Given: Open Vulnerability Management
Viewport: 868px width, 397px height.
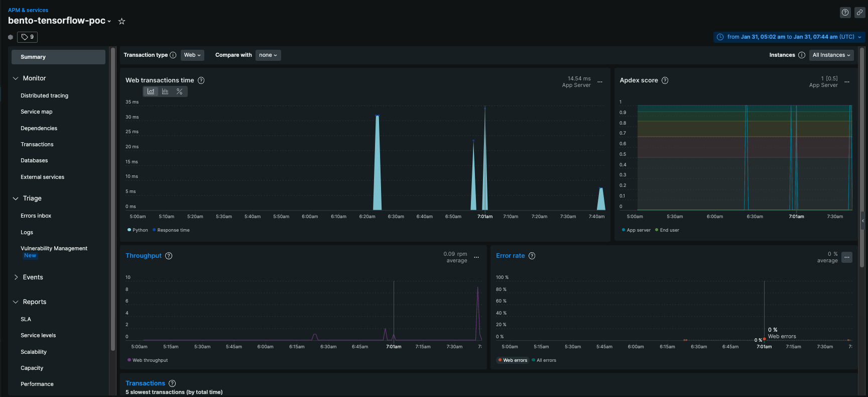Looking at the screenshot, I should 54,248.
